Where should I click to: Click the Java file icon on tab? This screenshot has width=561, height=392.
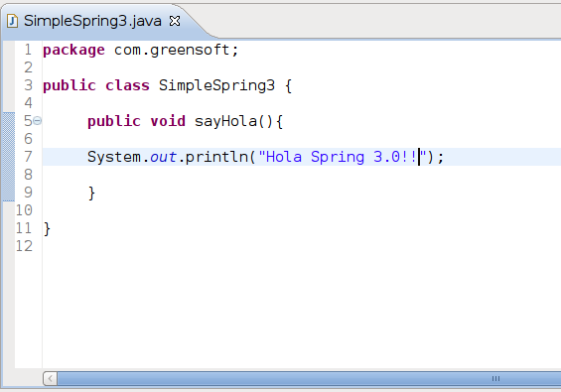click(12, 21)
